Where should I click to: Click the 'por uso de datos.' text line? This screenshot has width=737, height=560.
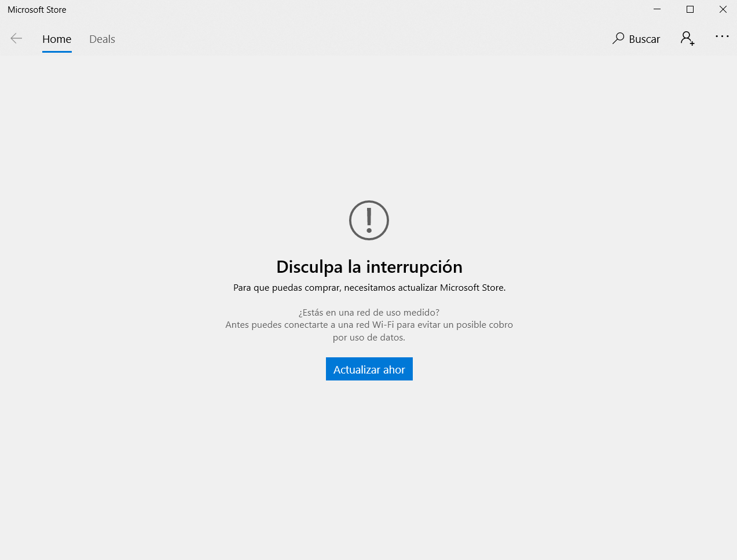click(369, 337)
